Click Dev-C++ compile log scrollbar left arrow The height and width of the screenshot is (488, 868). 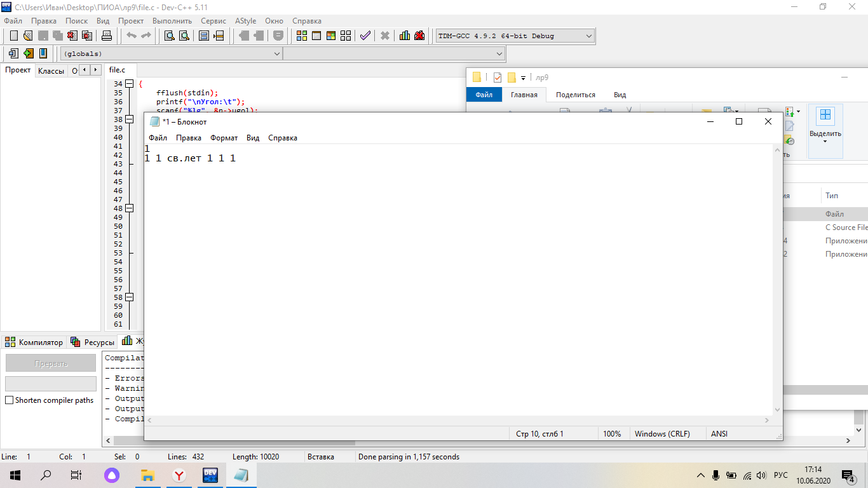(x=107, y=440)
